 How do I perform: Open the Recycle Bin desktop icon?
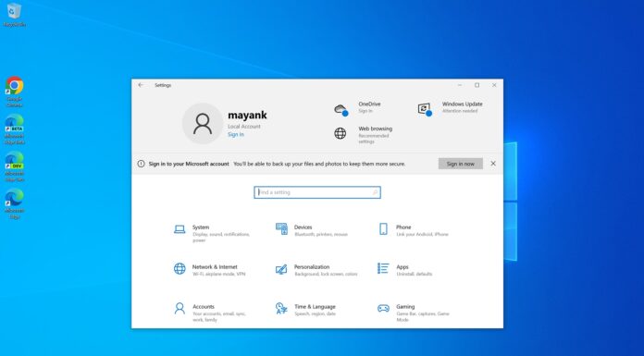pos(15,15)
